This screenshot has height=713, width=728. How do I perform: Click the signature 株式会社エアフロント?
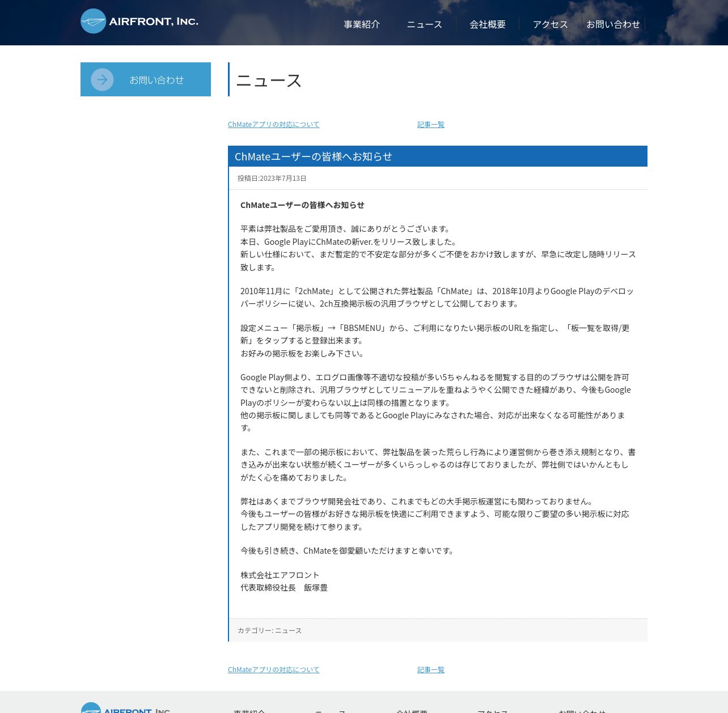[280, 575]
